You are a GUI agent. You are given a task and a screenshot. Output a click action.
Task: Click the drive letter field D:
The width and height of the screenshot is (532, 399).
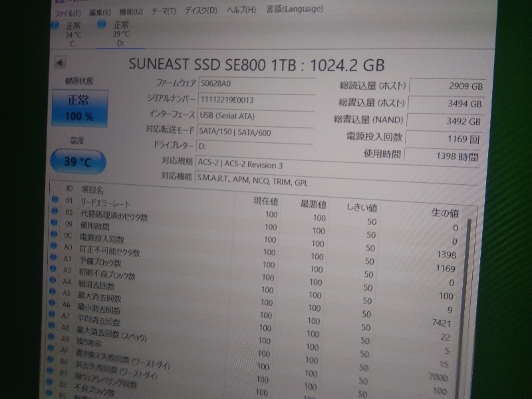(x=254, y=147)
